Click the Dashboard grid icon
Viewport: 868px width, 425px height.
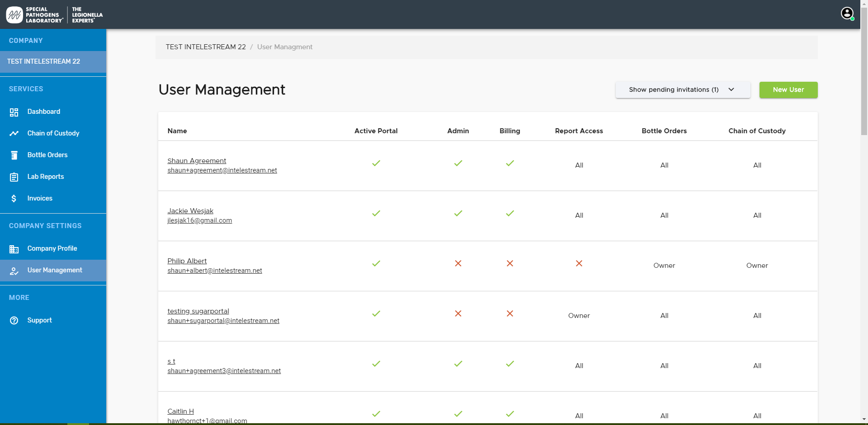(14, 112)
